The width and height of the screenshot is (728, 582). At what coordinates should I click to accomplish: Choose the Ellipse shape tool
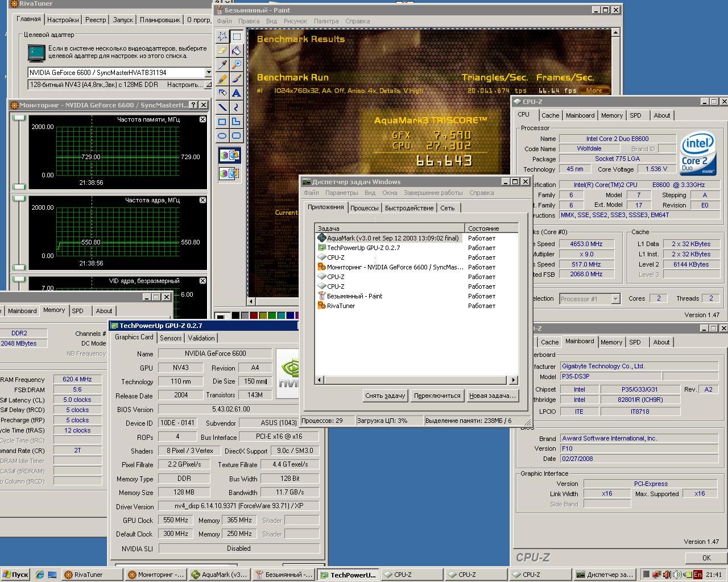tap(222, 135)
